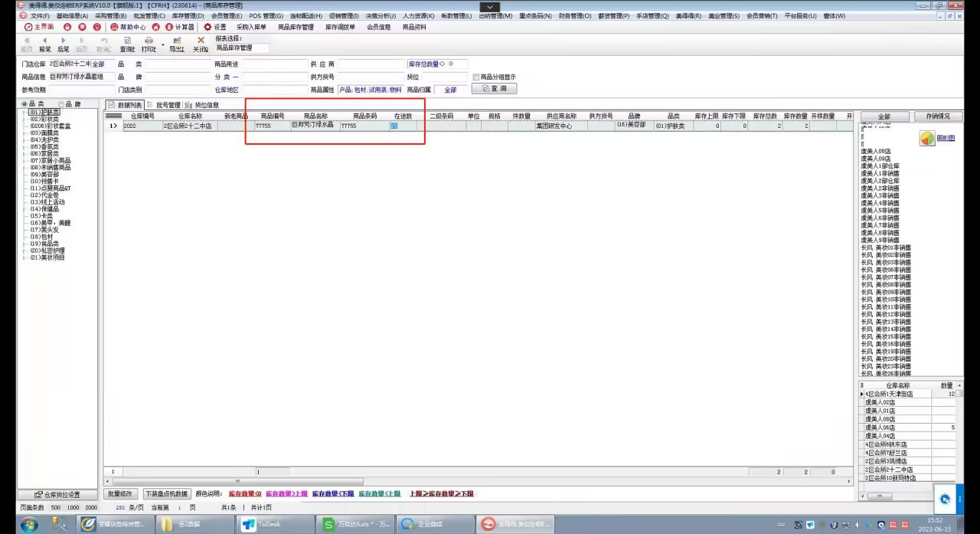The width and height of the screenshot is (980, 534).
Task: Expand the (20)私密护理 category node
Action: click(x=24, y=251)
